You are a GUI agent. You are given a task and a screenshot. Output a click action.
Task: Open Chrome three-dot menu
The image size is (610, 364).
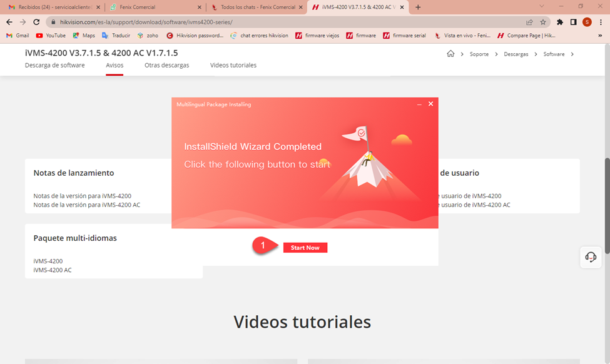tap(601, 22)
